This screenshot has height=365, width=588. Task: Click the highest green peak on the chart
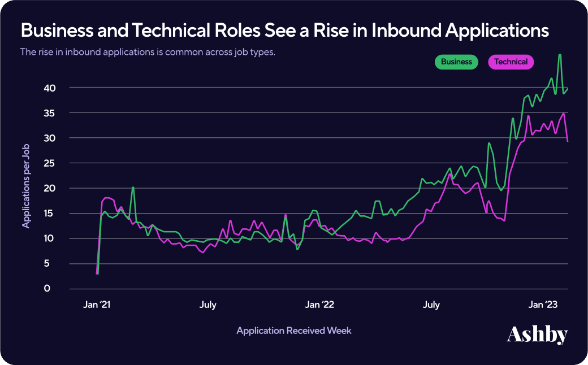click(560, 55)
